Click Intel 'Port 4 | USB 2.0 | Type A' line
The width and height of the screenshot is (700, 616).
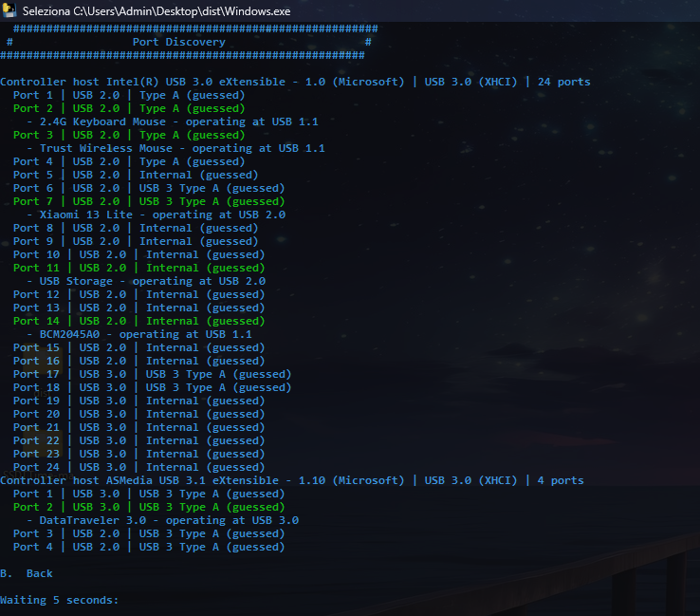[x=129, y=161]
